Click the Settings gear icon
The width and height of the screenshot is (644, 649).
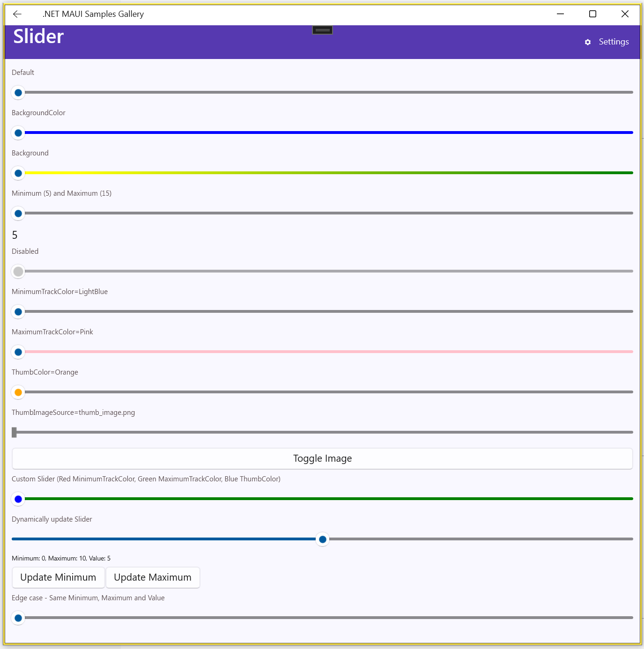click(x=588, y=42)
